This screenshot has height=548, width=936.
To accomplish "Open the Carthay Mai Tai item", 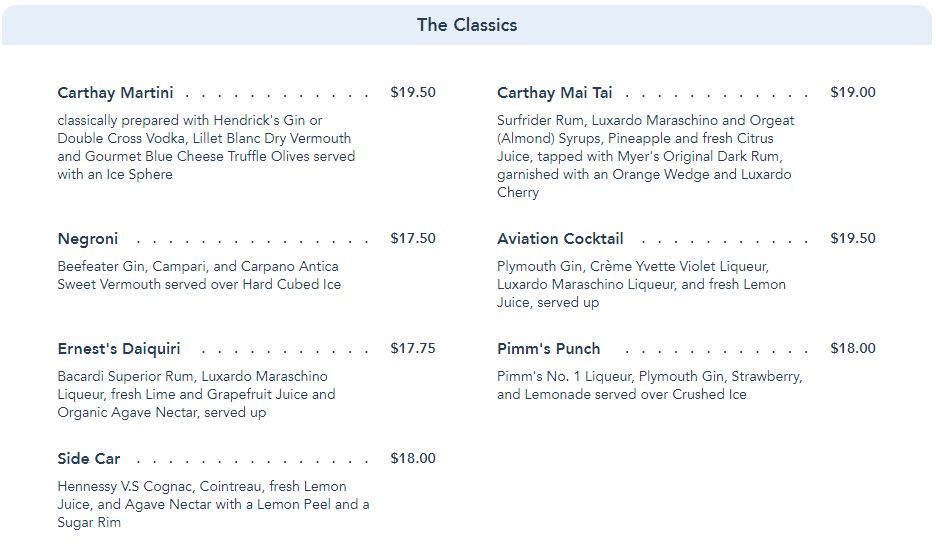I will (555, 93).
